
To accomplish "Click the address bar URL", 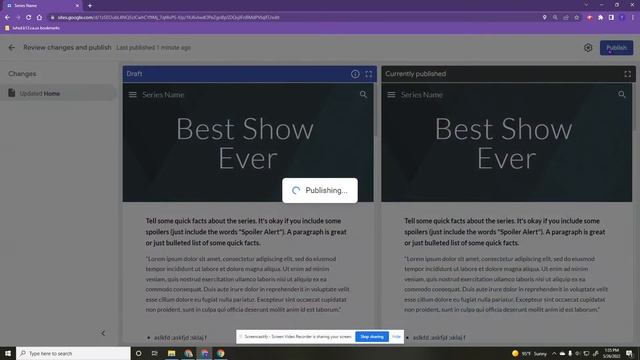I will point(169,18).
